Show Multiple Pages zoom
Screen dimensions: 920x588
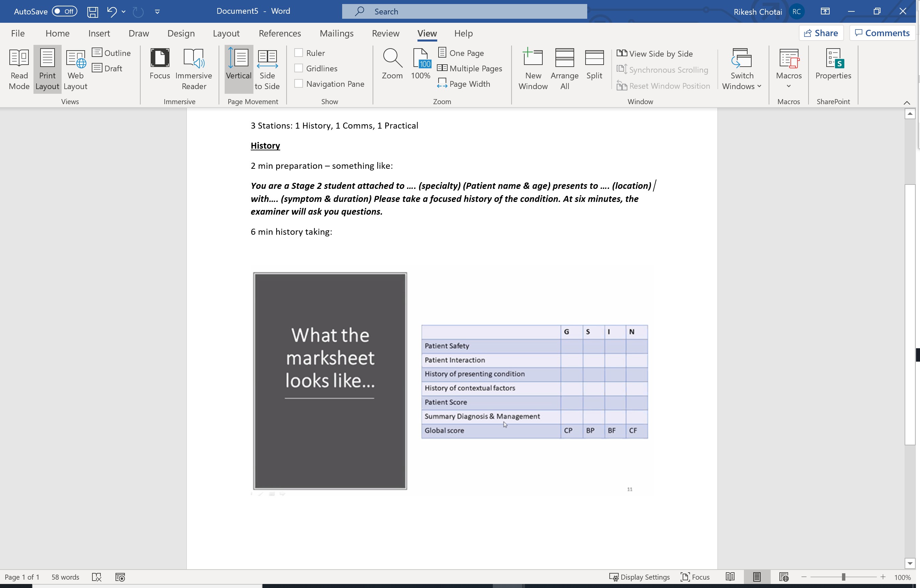(x=470, y=68)
